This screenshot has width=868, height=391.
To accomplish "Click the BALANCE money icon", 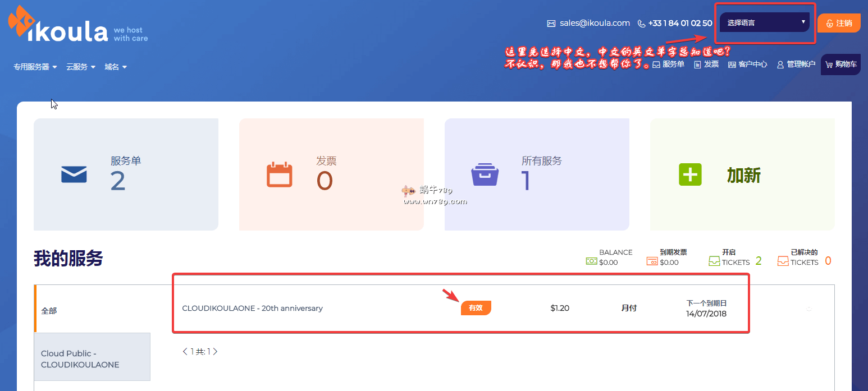I will [x=591, y=261].
